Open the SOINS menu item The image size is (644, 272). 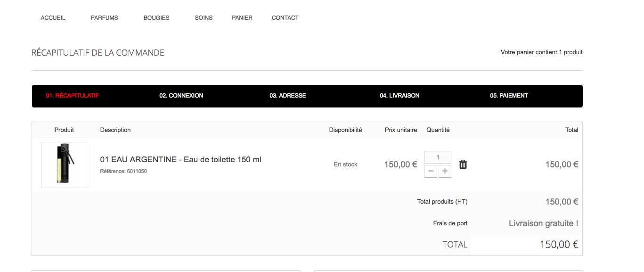click(204, 18)
